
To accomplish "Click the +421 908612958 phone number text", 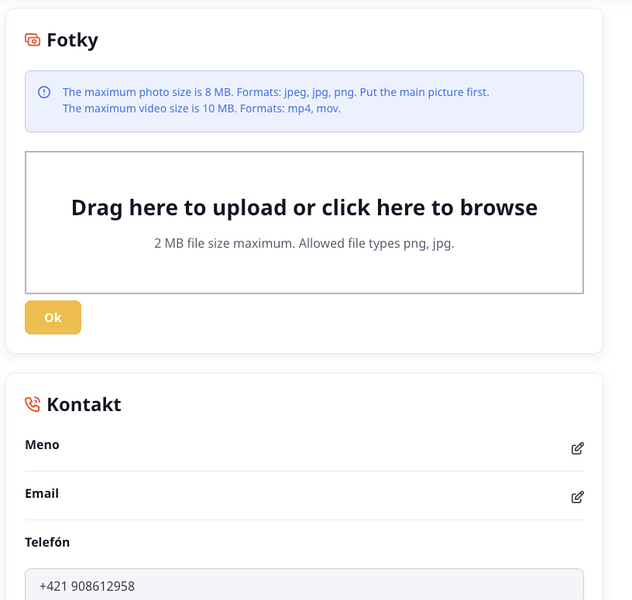I will (87, 586).
